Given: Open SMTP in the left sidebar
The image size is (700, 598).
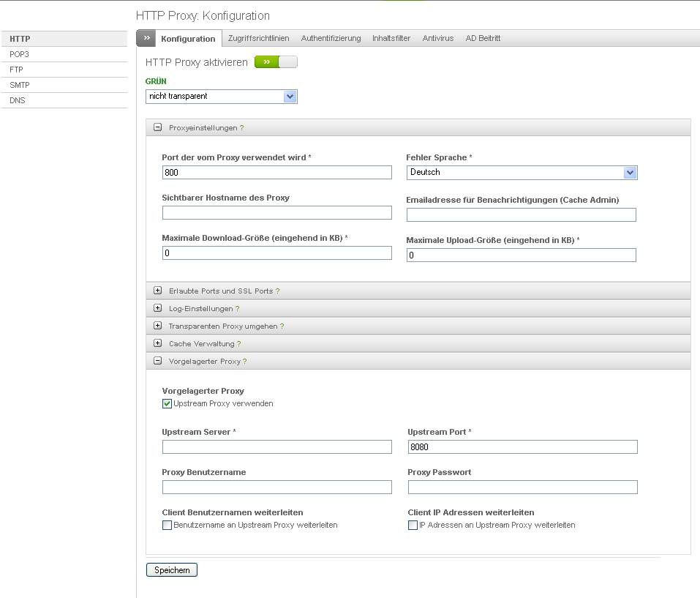Looking at the screenshot, I should tap(20, 85).
